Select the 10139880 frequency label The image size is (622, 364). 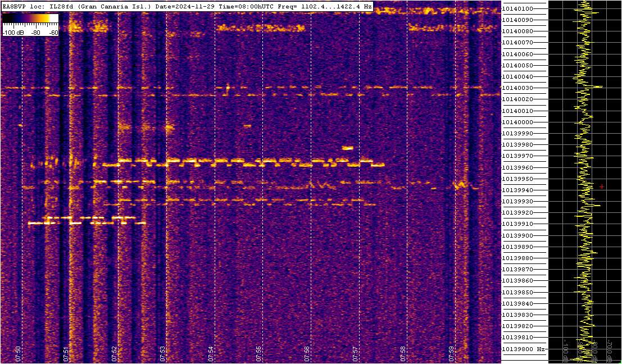click(517, 258)
